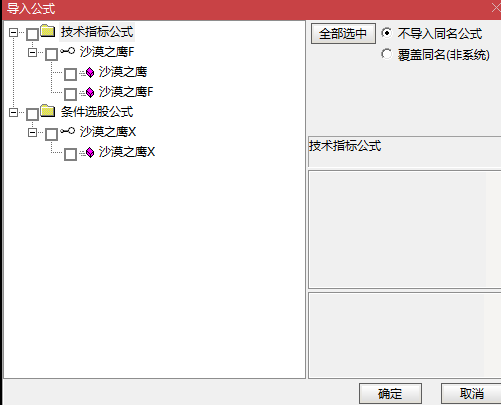Cancel the dialog with 取消

(471, 393)
